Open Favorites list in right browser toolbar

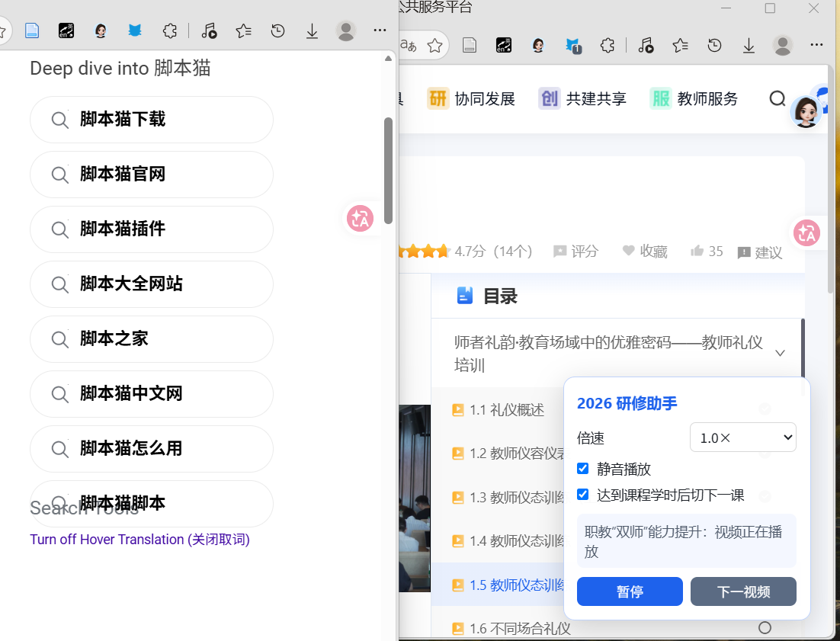coord(681,46)
